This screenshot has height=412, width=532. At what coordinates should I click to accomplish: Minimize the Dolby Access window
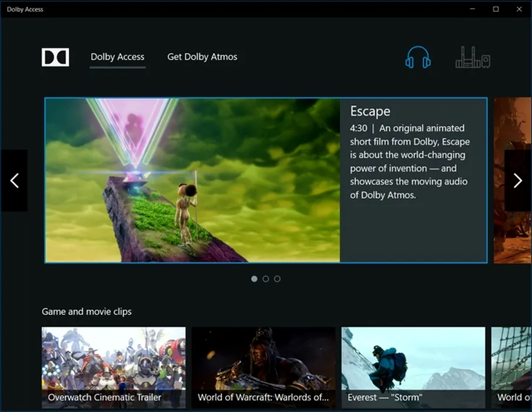pos(472,9)
